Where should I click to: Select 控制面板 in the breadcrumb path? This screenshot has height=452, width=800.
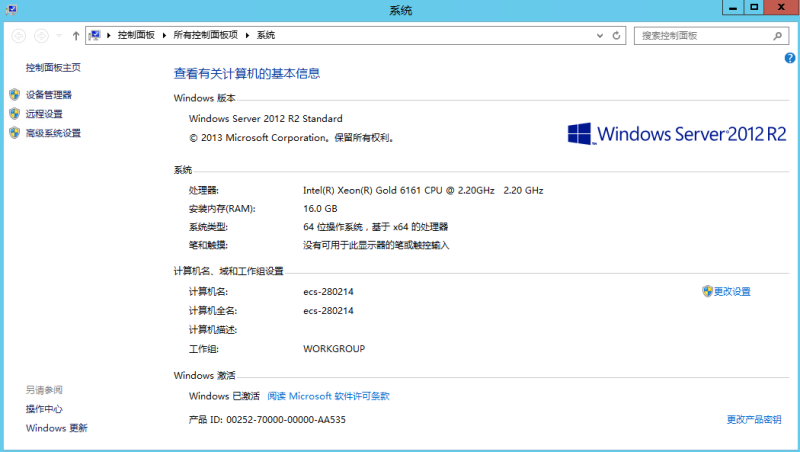[x=136, y=35]
